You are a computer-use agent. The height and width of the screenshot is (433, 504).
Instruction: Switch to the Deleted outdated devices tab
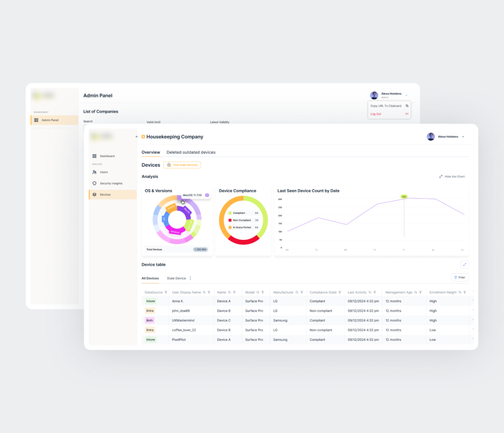[191, 152]
